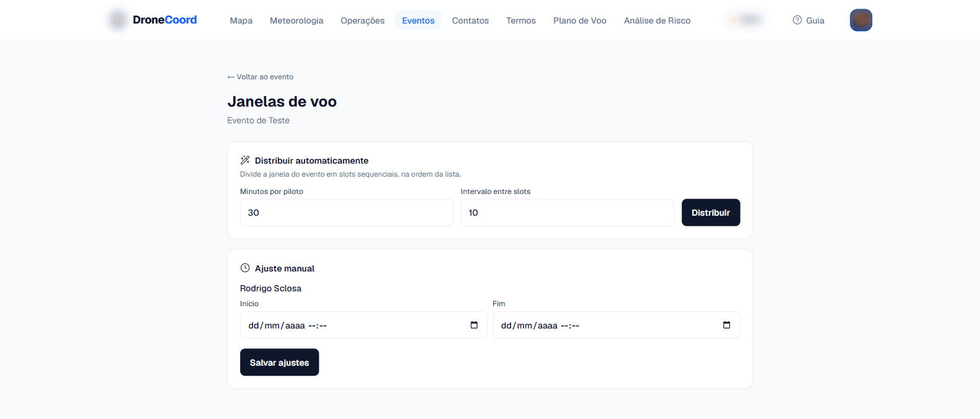The width and height of the screenshot is (980, 419).
Task: Focus the Intervalo entre slots field
Action: [x=568, y=213]
